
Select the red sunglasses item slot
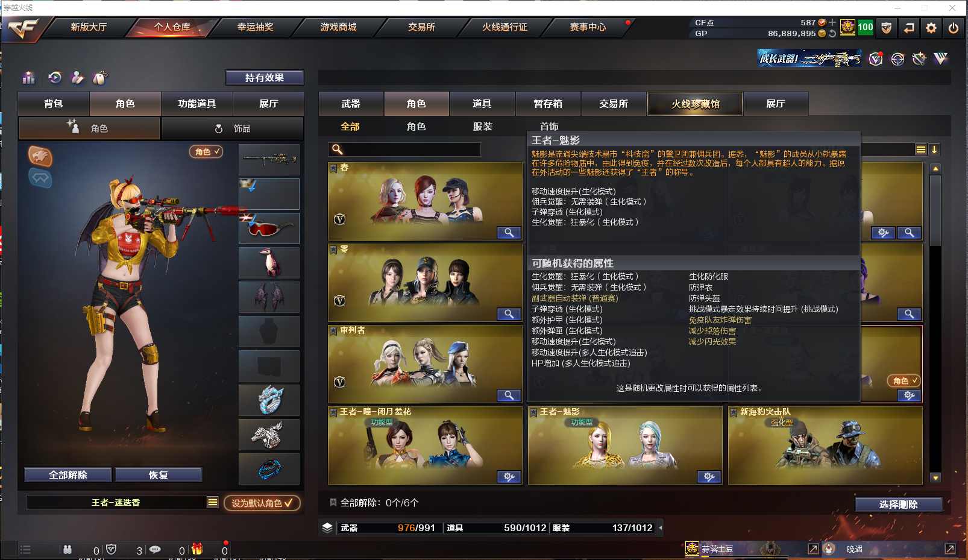click(269, 228)
